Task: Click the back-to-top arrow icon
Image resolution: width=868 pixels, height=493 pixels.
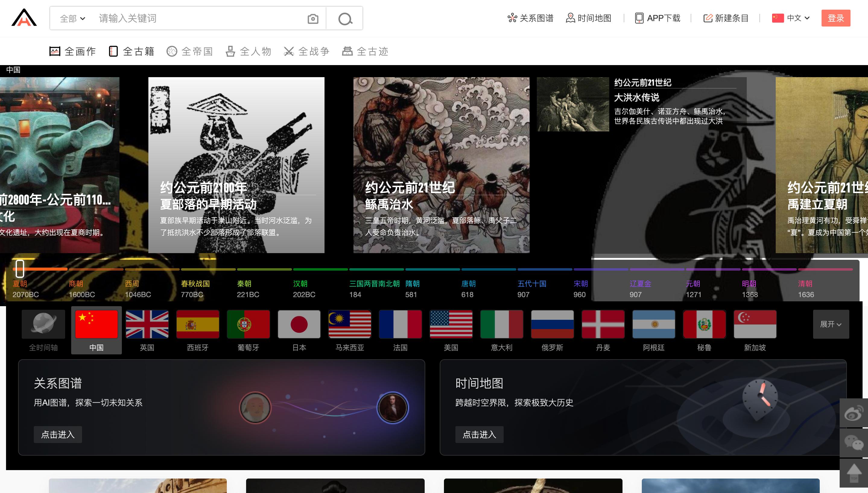Action: [x=854, y=473]
